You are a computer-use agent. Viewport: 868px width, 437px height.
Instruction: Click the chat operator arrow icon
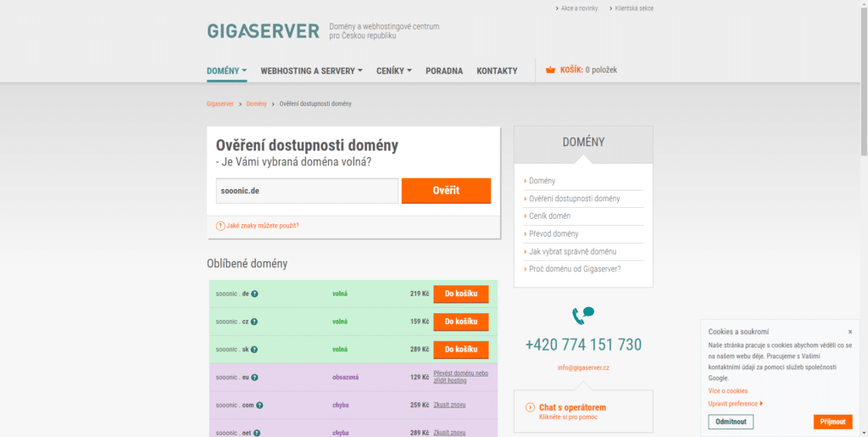pos(530,407)
